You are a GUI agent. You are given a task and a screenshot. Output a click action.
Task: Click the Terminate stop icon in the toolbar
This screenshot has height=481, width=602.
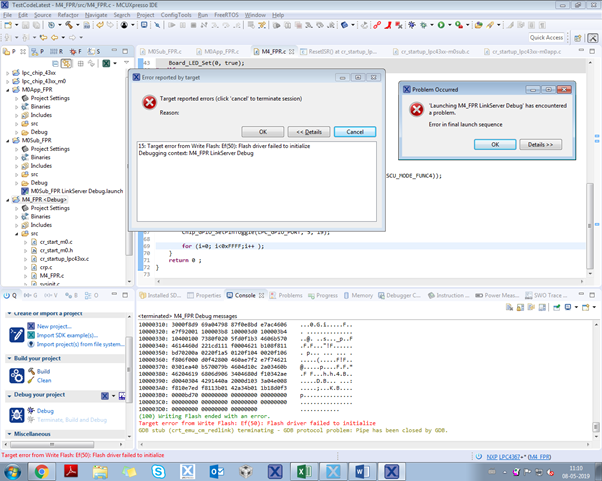coord(194,25)
